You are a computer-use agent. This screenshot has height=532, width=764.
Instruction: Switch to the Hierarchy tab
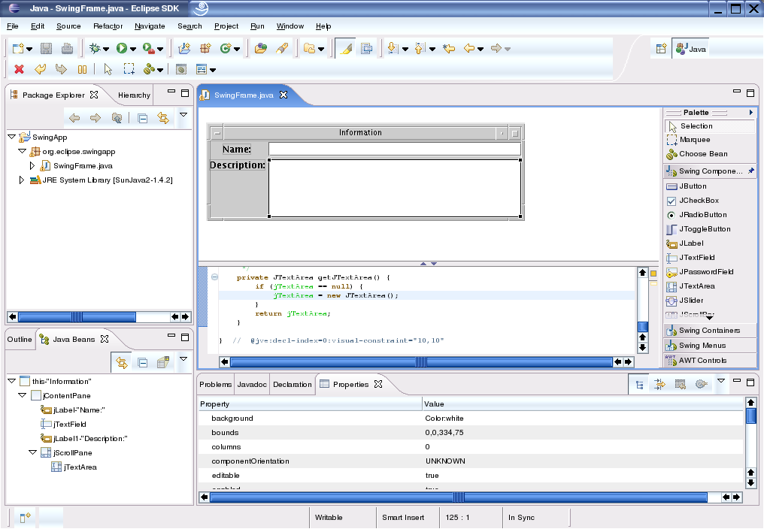pos(134,95)
